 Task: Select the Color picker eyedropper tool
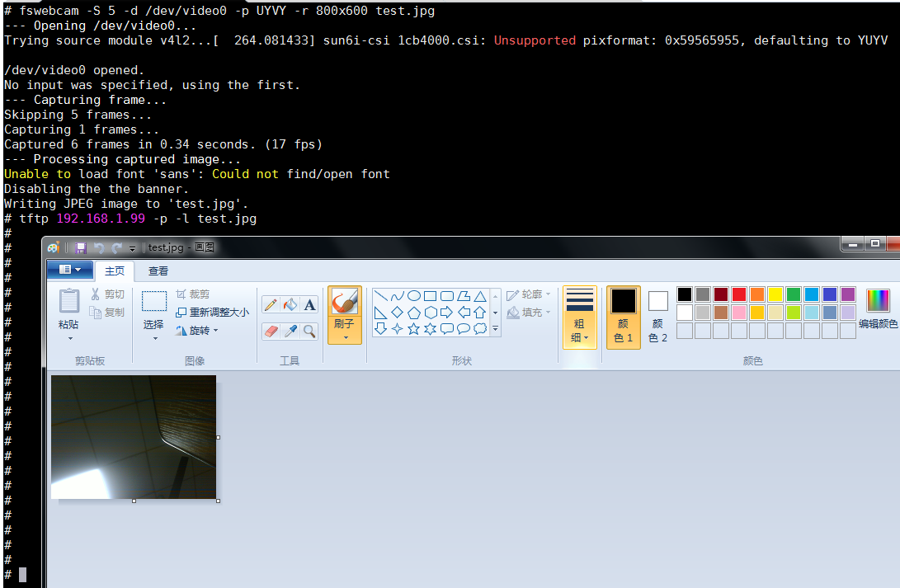coord(290,331)
